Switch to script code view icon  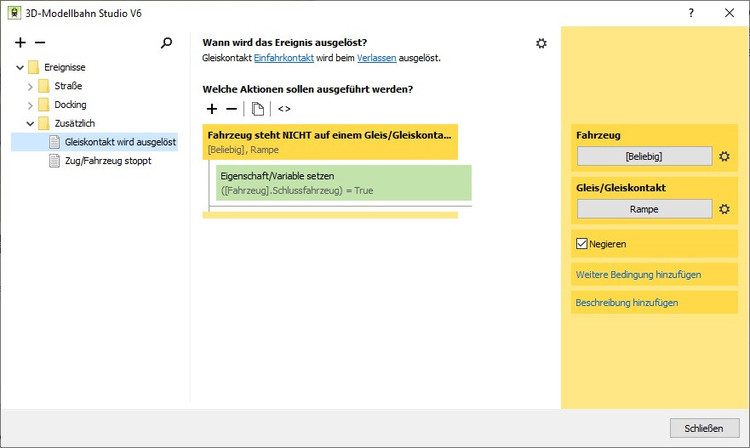pos(284,108)
